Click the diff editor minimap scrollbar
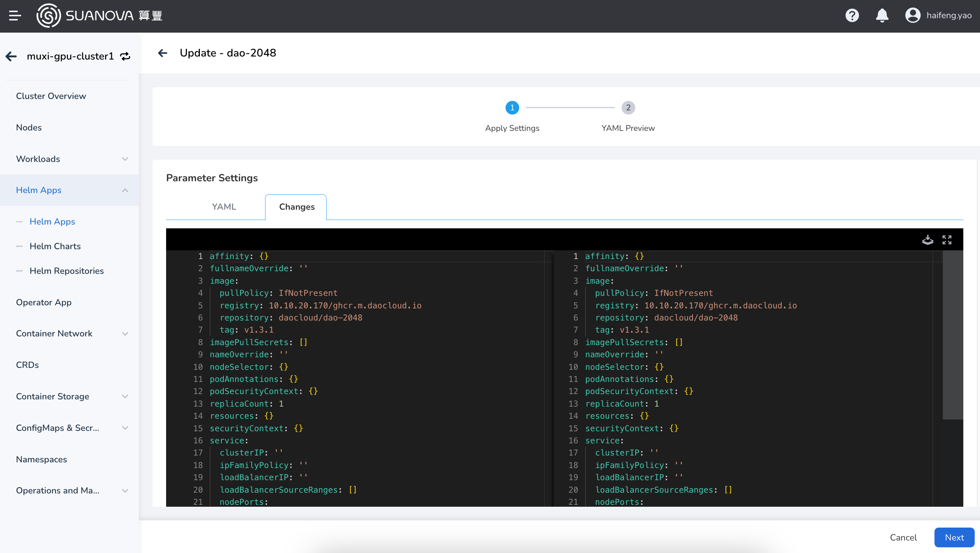This screenshot has width=980, height=553. coord(953,335)
